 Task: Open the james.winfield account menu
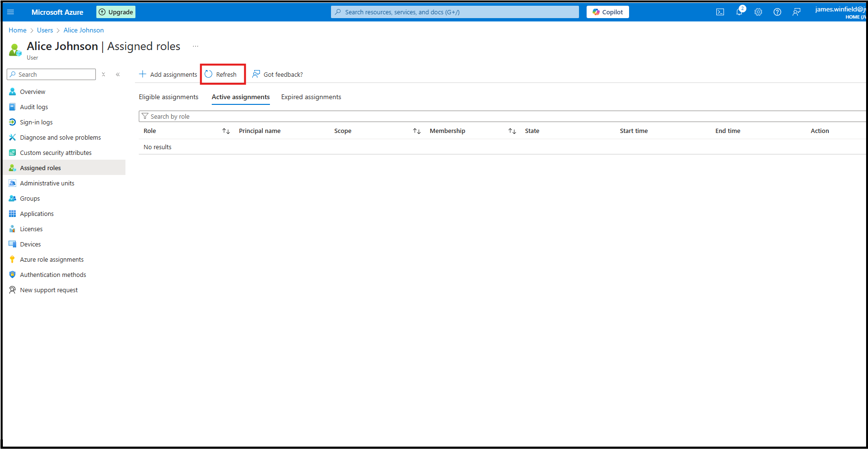tap(840, 12)
